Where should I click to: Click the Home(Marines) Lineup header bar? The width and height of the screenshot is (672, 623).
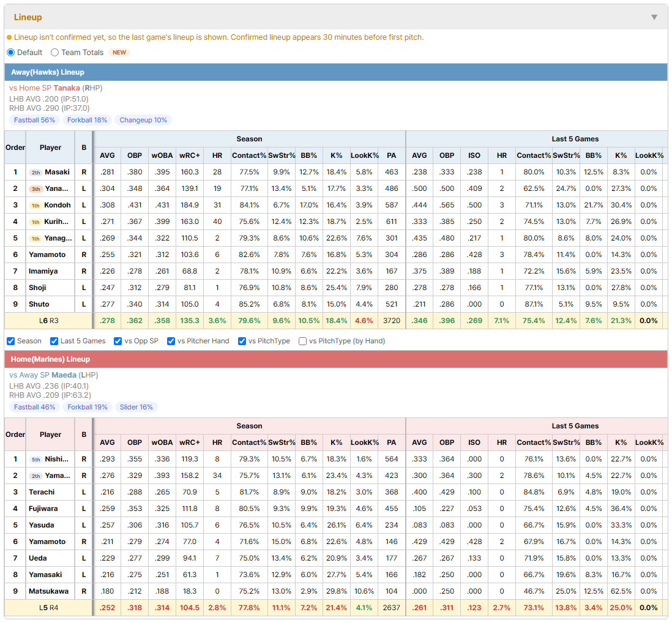tap(336, 359)
